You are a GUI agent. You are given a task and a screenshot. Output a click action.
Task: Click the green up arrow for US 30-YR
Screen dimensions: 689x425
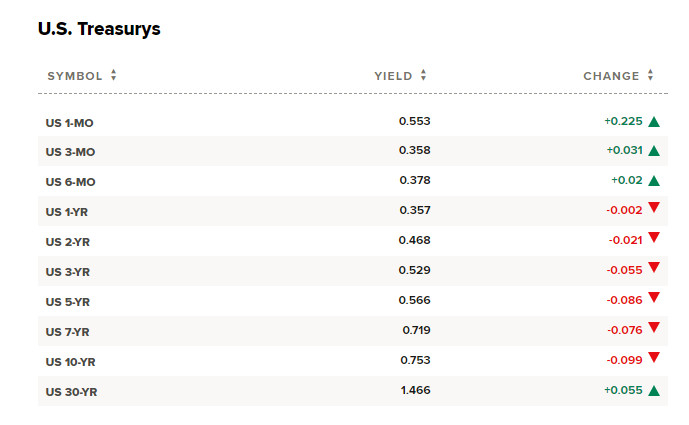[654, 391]
